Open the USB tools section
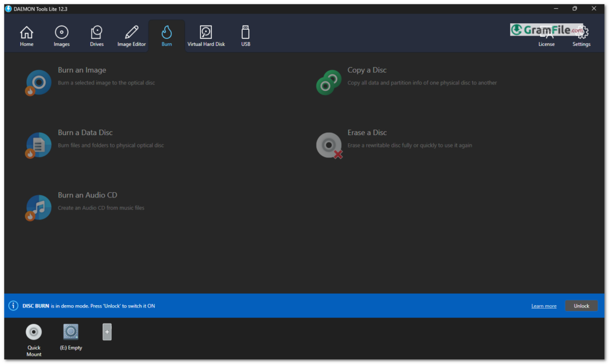 click(246, 36)
